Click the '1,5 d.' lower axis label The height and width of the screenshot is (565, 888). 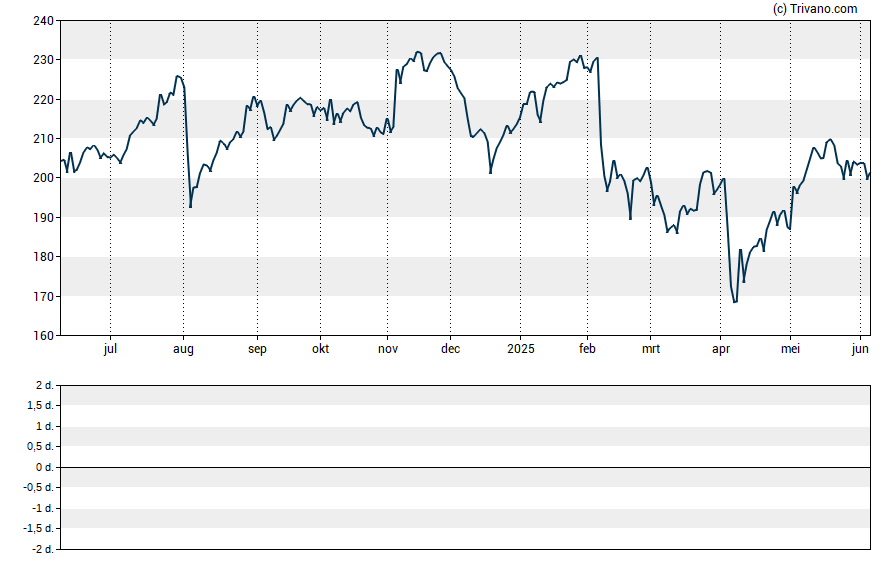40,405
